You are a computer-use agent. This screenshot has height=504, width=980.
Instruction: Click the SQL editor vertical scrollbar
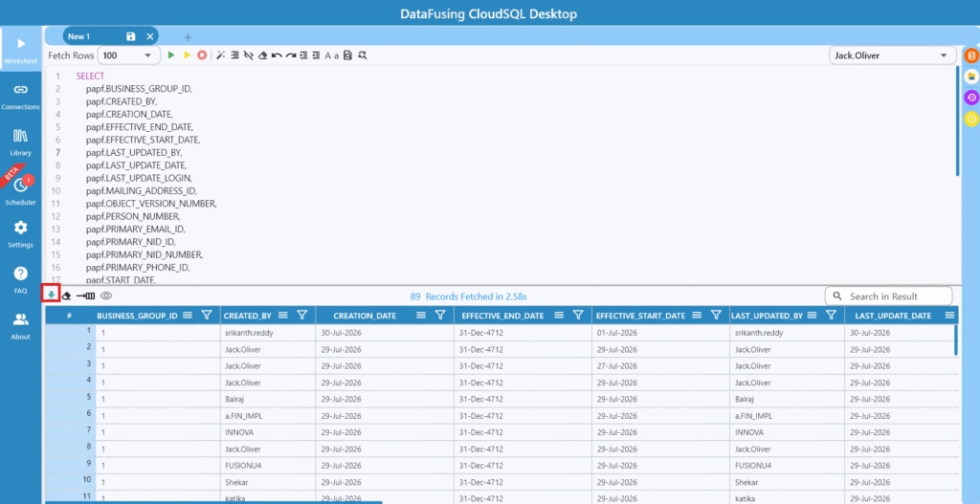click(958, 121)
